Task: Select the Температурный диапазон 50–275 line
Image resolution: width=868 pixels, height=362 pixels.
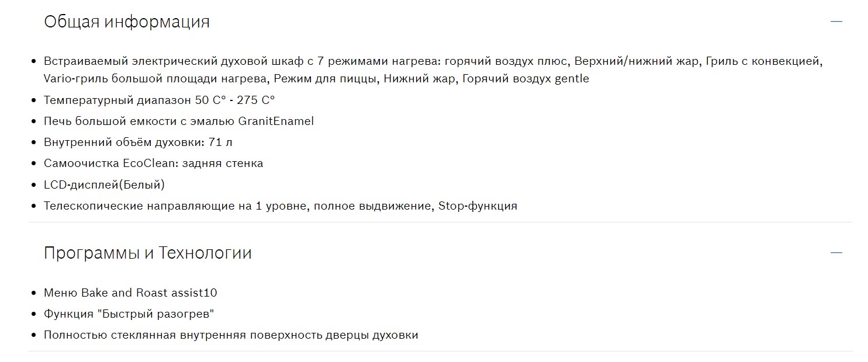Action: point(159,100)
